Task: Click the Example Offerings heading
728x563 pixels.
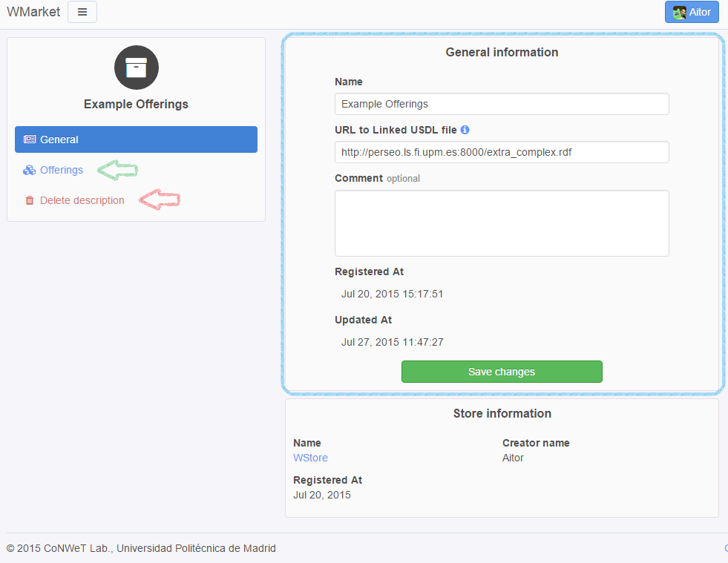Action: coord(136,104)
